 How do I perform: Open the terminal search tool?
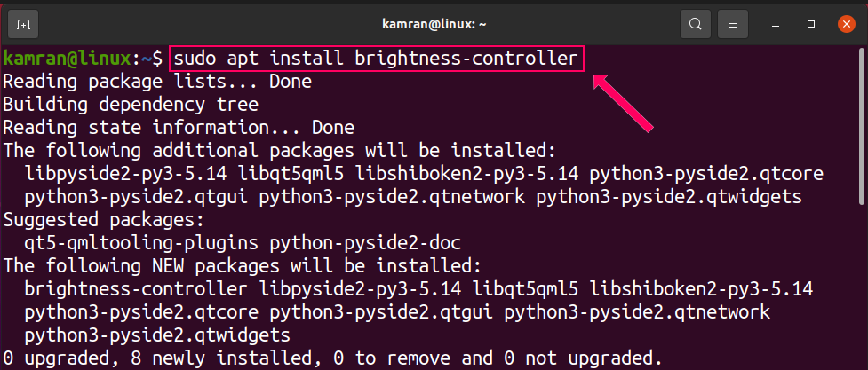click(x=696, y=23)
